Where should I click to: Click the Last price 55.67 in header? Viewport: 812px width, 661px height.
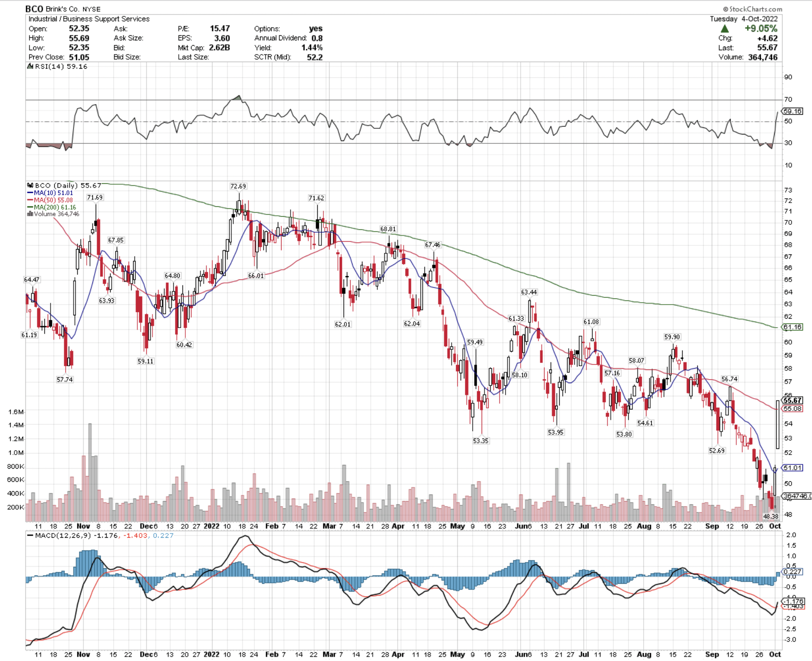(x=767, y=48)
